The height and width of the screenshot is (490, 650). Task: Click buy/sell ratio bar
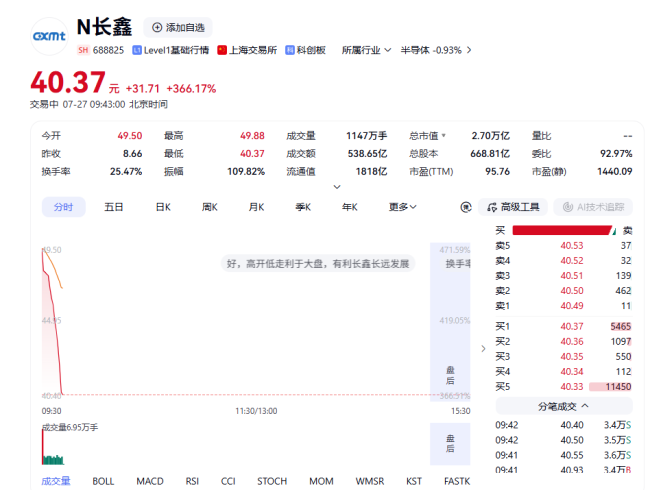(564, 230)
